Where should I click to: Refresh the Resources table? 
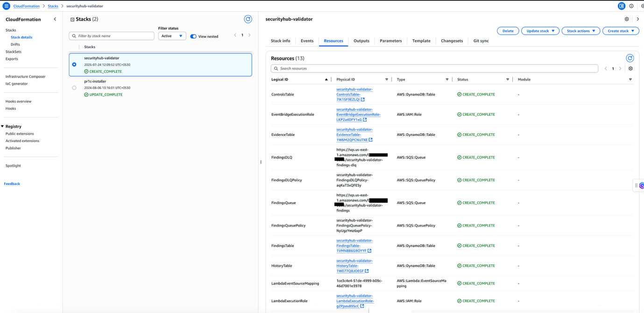pyautogui.click(x=630, y=58)
